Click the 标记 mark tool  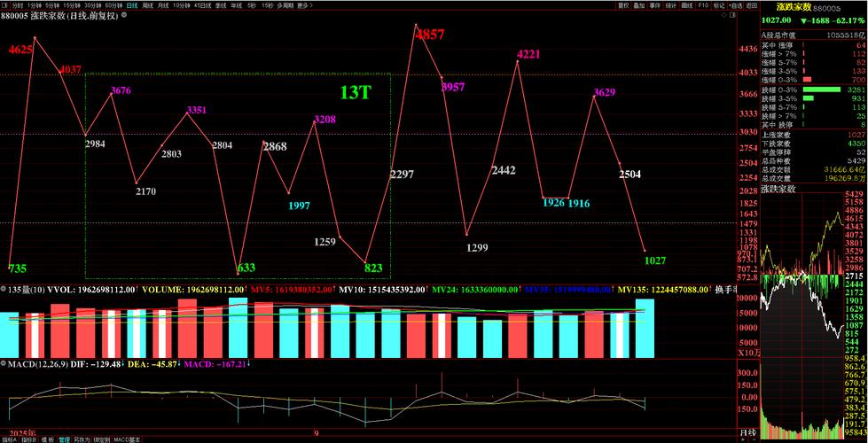718,4
